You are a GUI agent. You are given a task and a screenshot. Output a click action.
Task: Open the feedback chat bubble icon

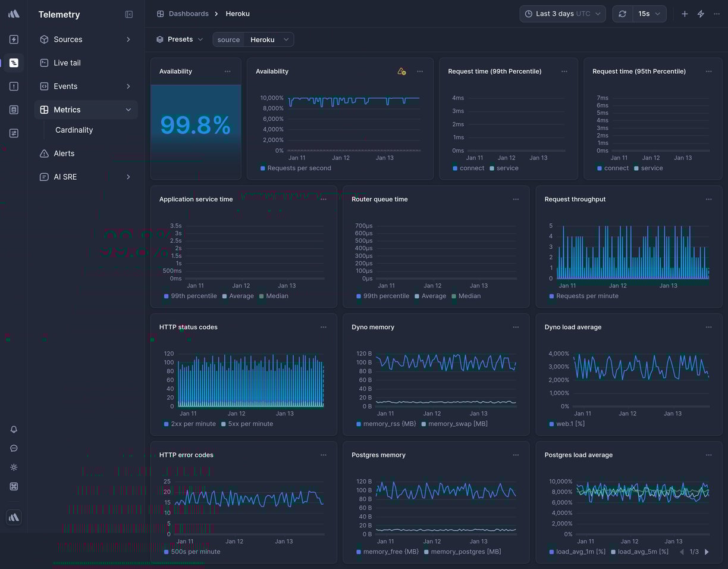(x=13, y=448)
